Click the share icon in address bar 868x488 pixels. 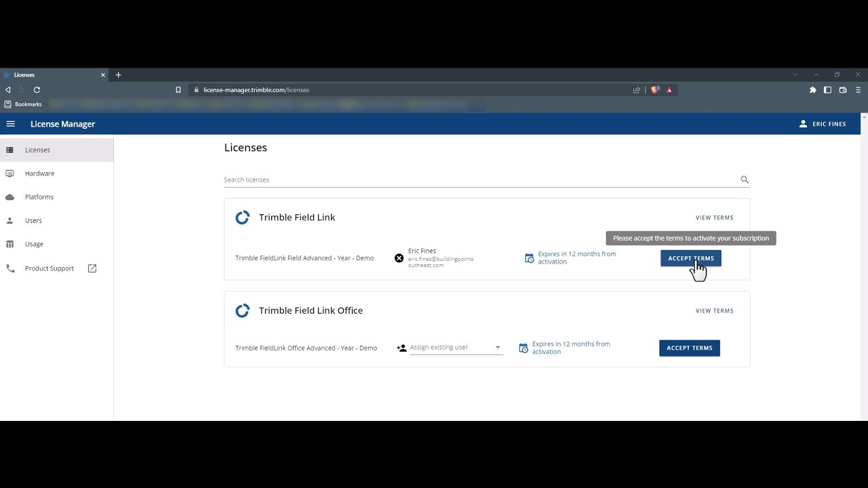coord(637,89)
